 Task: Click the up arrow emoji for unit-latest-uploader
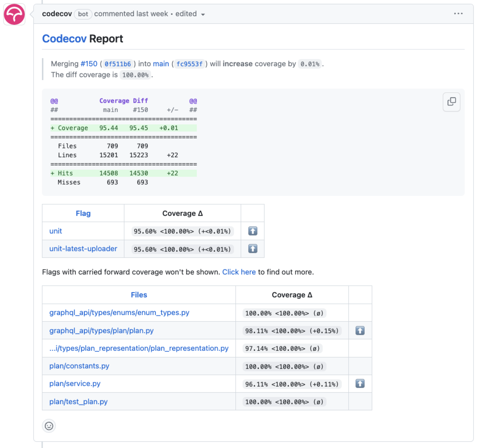point(253,249)
